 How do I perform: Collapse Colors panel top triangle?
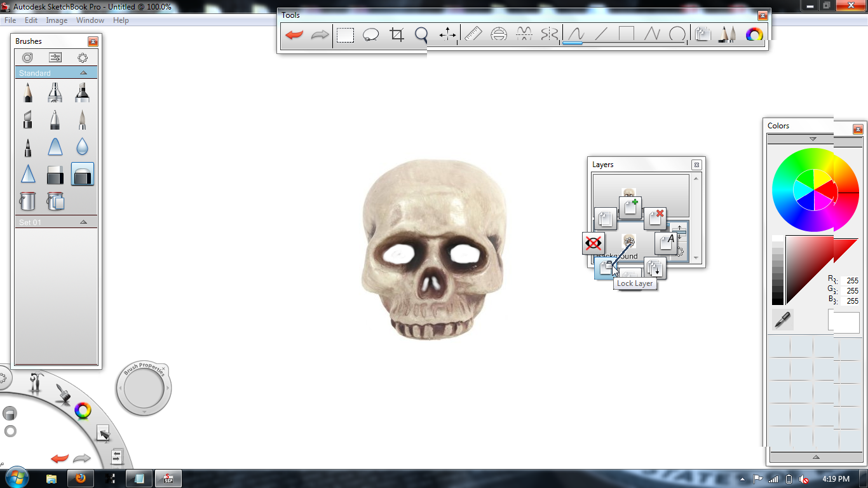[x=813, y=139]
